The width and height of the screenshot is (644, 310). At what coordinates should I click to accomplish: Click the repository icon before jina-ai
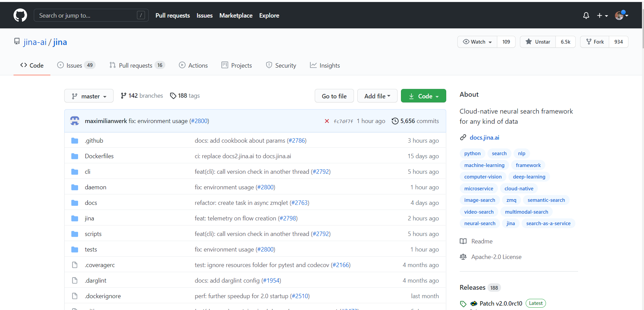click(x=17, y=42)
